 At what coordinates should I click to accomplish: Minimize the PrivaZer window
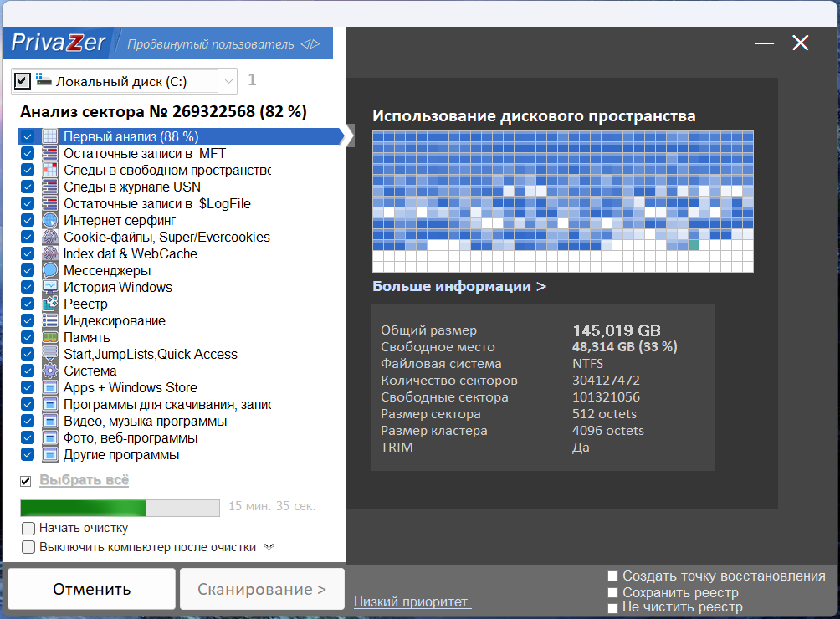[x=764, y=43]
